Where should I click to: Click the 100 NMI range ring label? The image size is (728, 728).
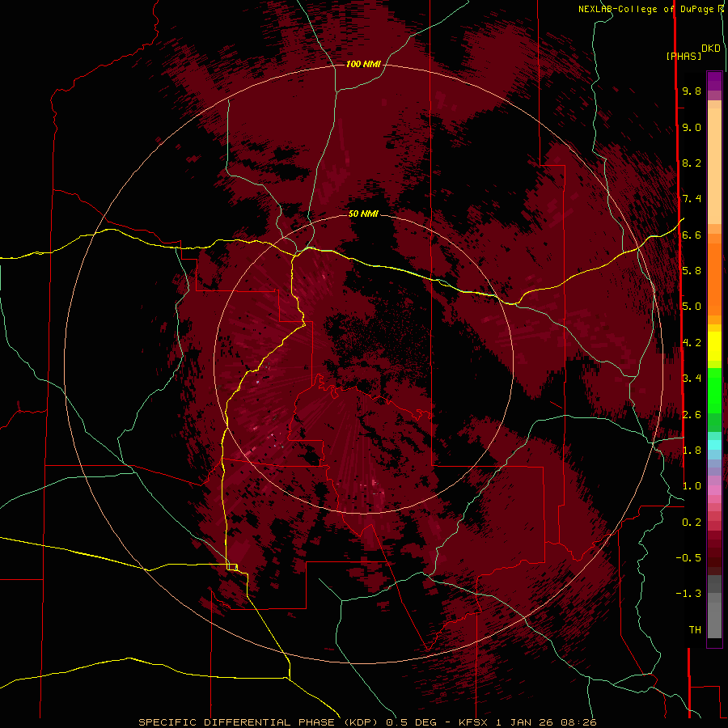tap(363, 64)
